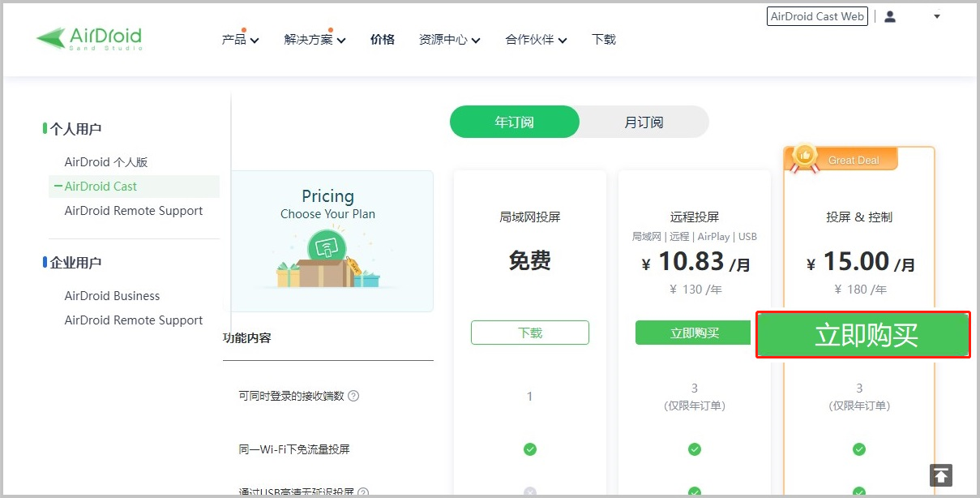Click the ¥ 180 /年 text

coord(861,290)
